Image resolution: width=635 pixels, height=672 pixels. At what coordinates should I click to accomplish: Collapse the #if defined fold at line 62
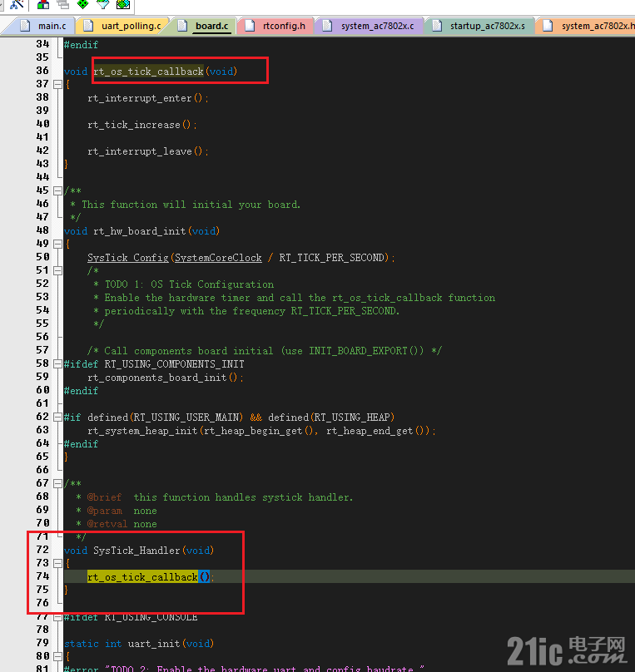click(57, 417)
